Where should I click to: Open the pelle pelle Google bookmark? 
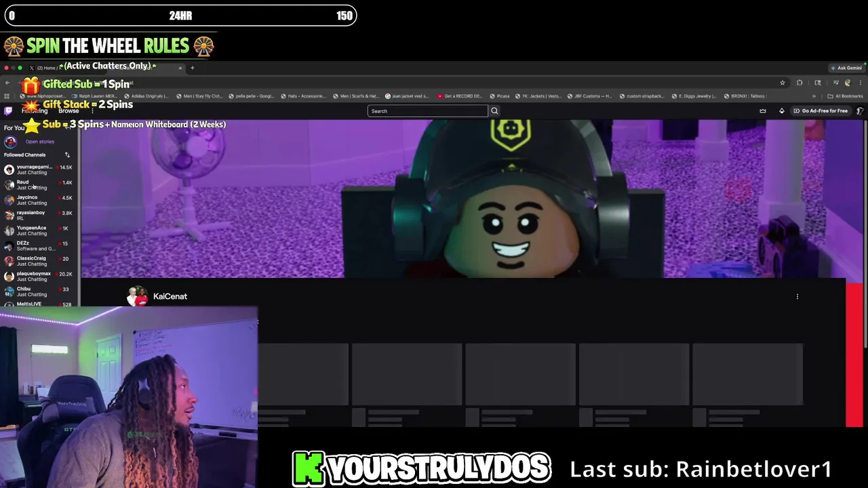251,96
